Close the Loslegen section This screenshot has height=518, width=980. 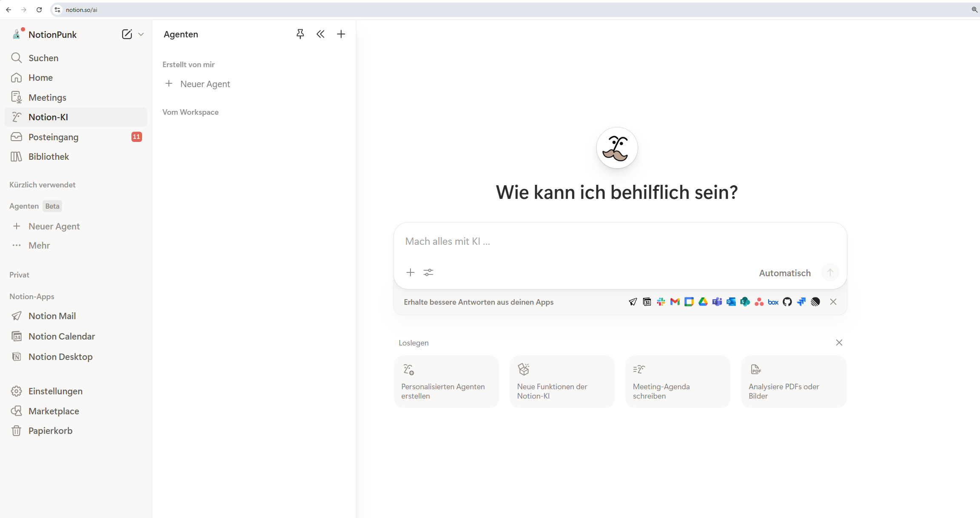pyautogui.click(x=839, y=343)
